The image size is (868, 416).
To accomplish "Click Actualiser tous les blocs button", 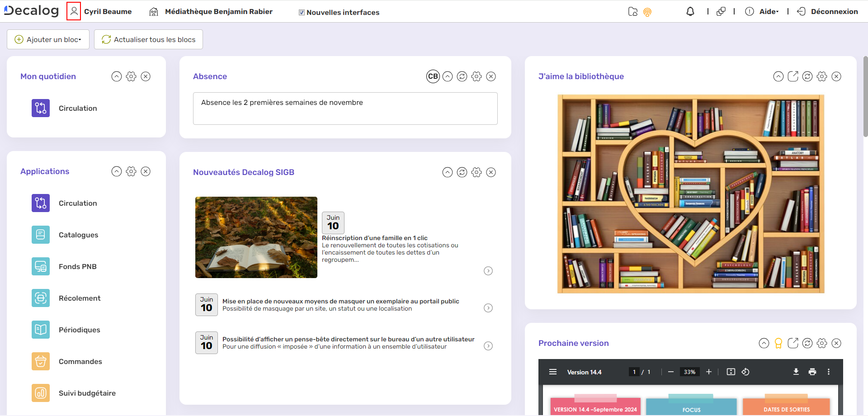I will [x=148, y=39].
